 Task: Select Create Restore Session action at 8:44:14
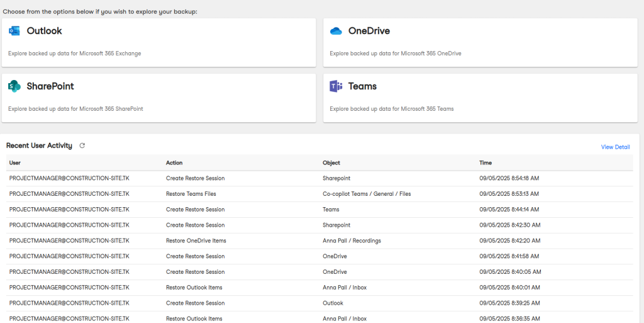(195, 210)
